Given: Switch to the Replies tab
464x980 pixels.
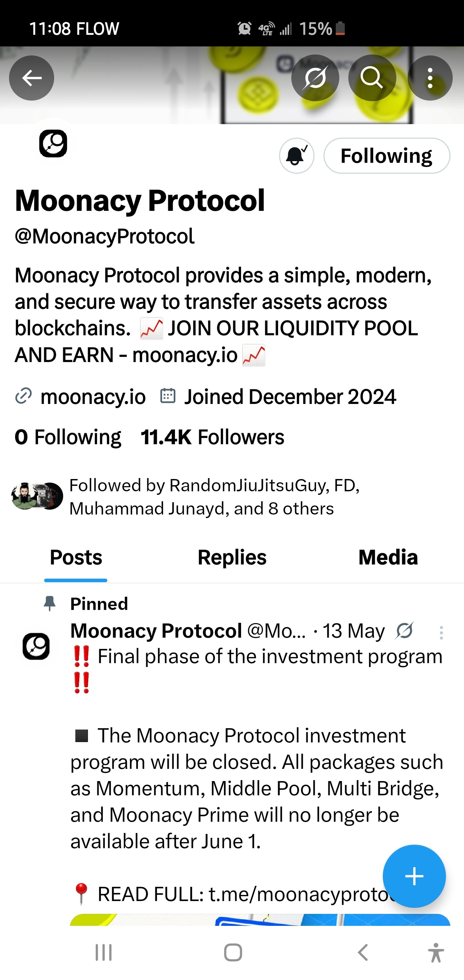Looking at the screenshot, I should 232,557.
